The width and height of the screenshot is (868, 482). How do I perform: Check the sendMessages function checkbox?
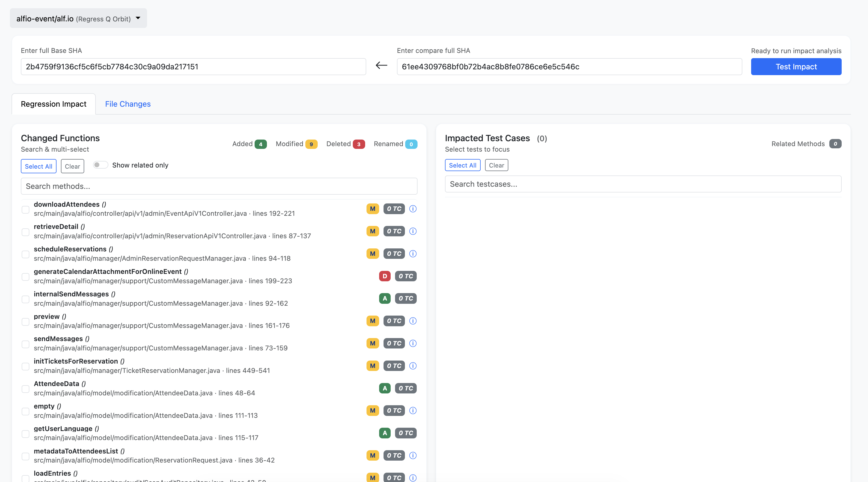pos(25,344)
